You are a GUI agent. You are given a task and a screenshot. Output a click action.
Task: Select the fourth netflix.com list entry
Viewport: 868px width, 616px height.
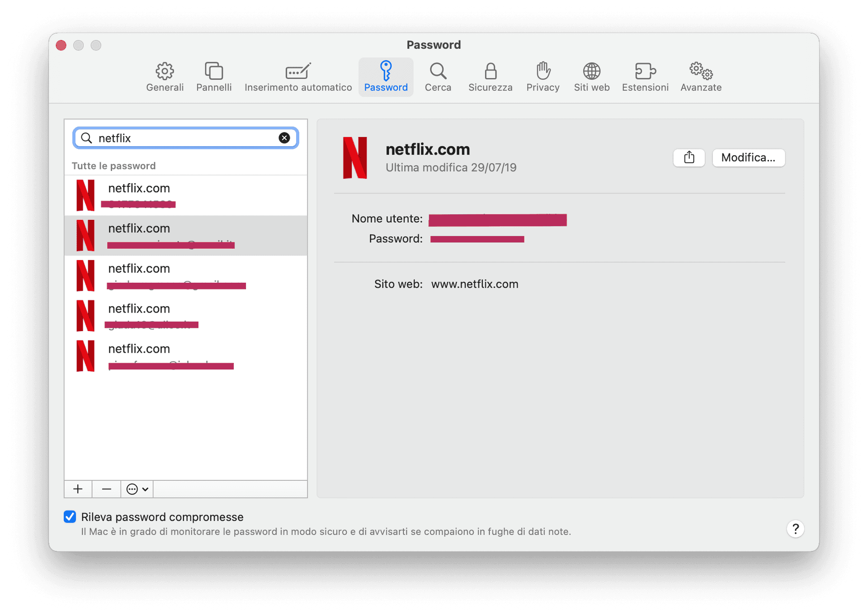186,316
